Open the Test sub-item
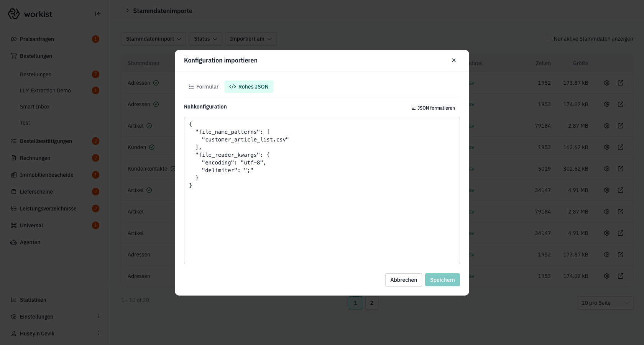Image resolution: width=644 pixels, height=345 pixels. click(x=25, y=123)
